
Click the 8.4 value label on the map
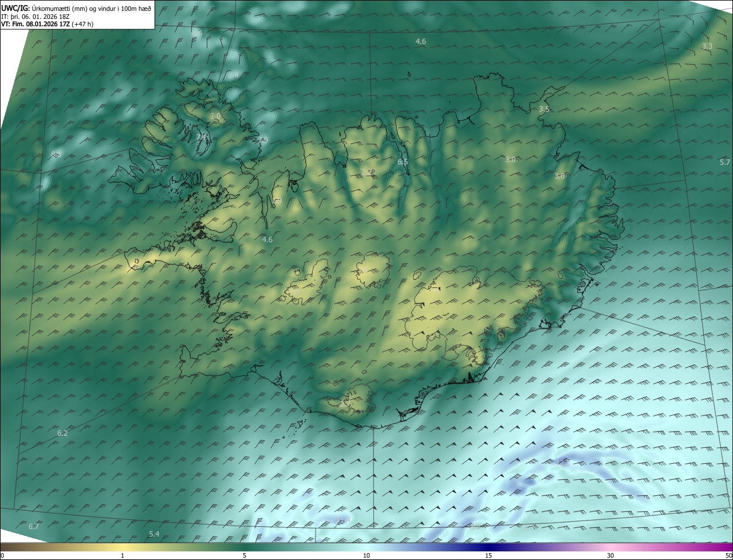coord(233,75)
